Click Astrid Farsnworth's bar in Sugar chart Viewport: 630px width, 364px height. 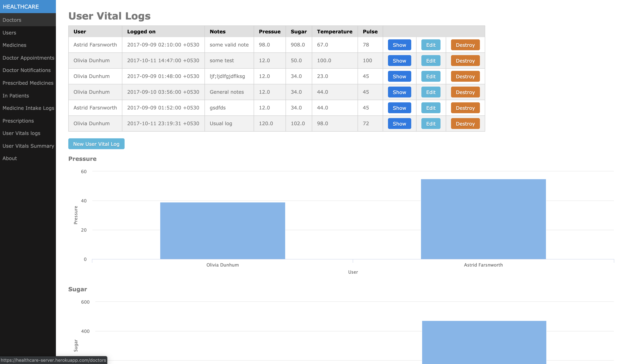tap(484, 342)
